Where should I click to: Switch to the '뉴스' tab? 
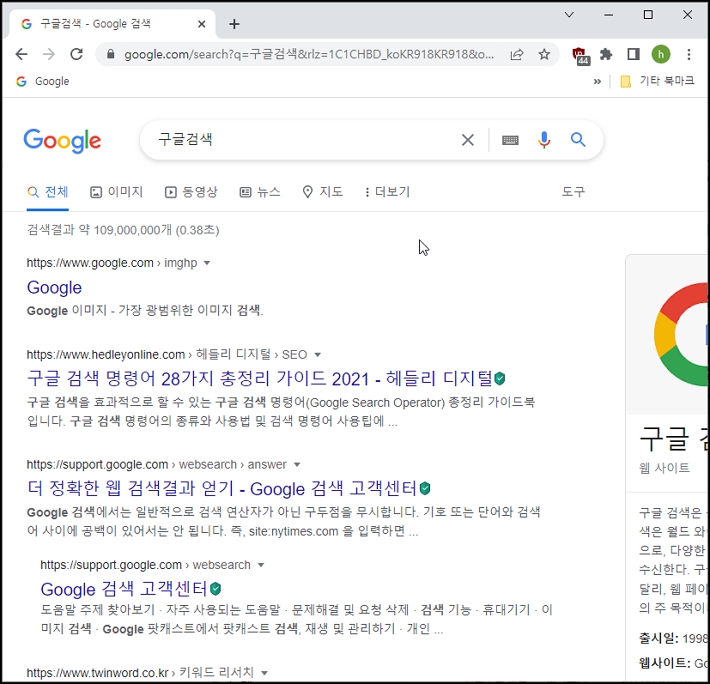pyautogui.click(x=259, y=192)
